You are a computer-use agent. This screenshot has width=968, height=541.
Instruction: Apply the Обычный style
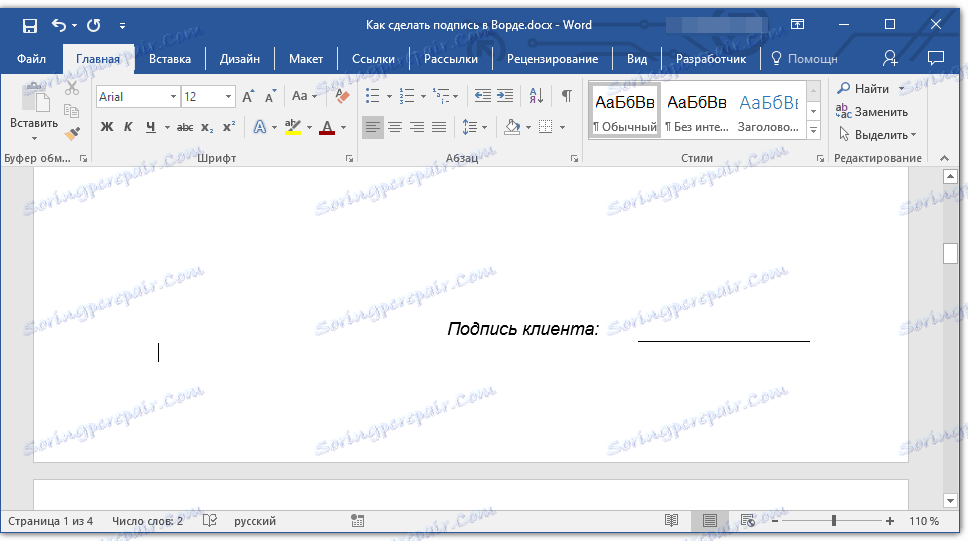(625, 111)
